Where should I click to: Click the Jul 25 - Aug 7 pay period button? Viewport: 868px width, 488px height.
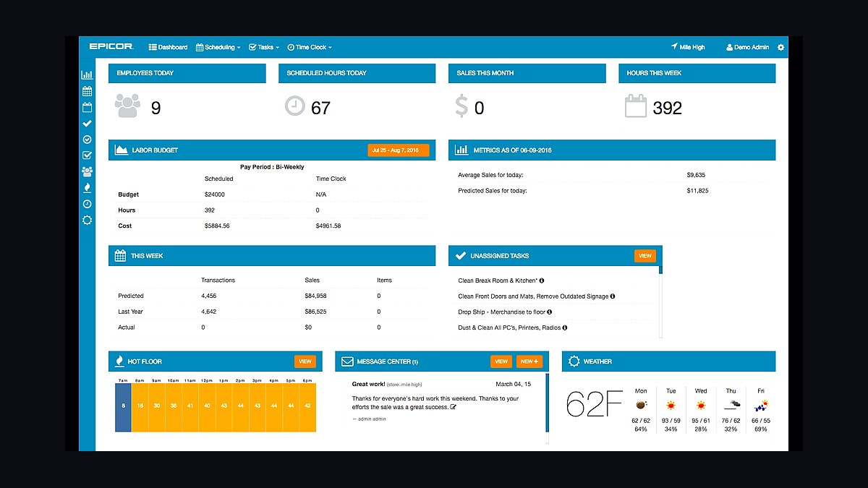399,150
